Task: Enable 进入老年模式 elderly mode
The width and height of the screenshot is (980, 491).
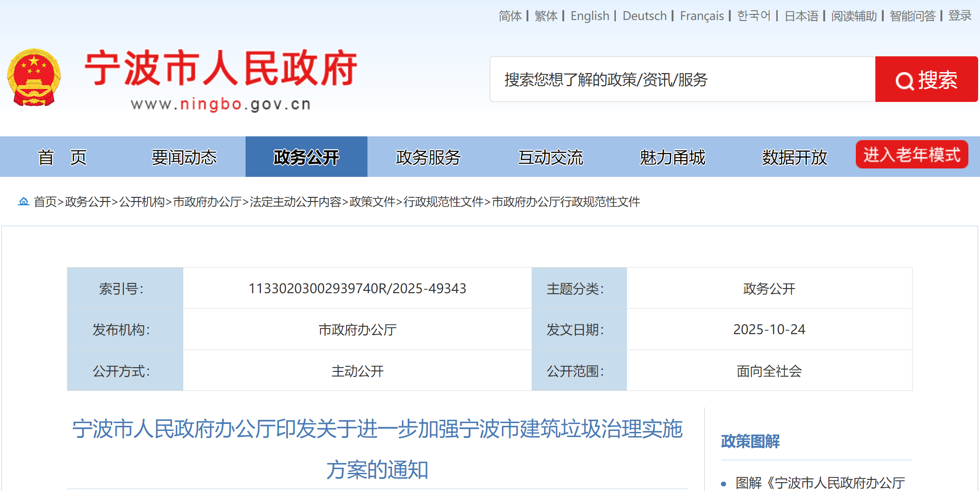Action: (911, 155)
